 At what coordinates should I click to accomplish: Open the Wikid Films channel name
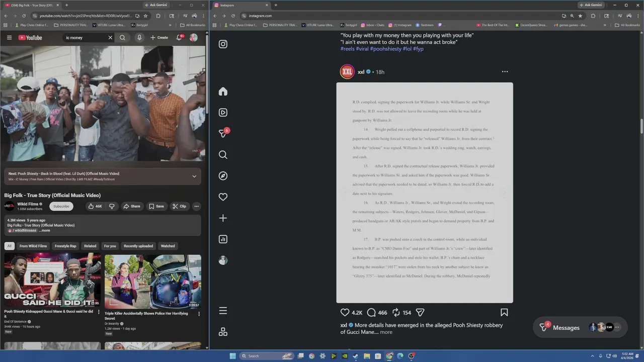28,204
